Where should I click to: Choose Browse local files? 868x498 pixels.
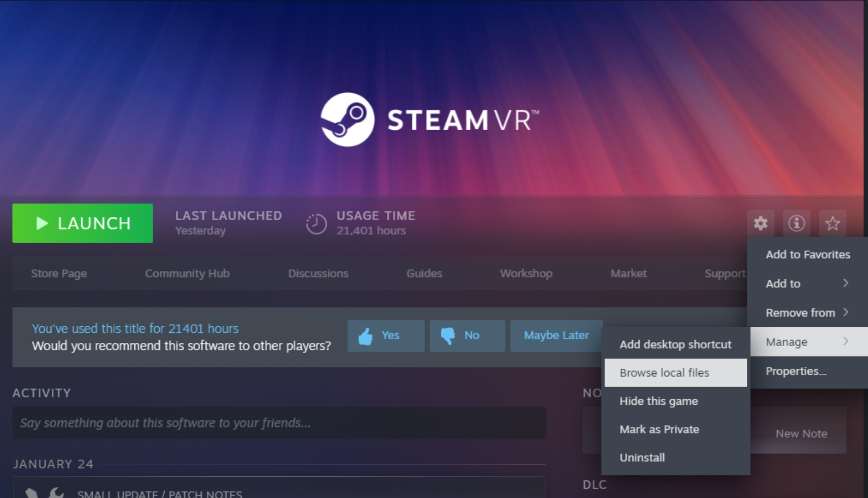(675, 373)
